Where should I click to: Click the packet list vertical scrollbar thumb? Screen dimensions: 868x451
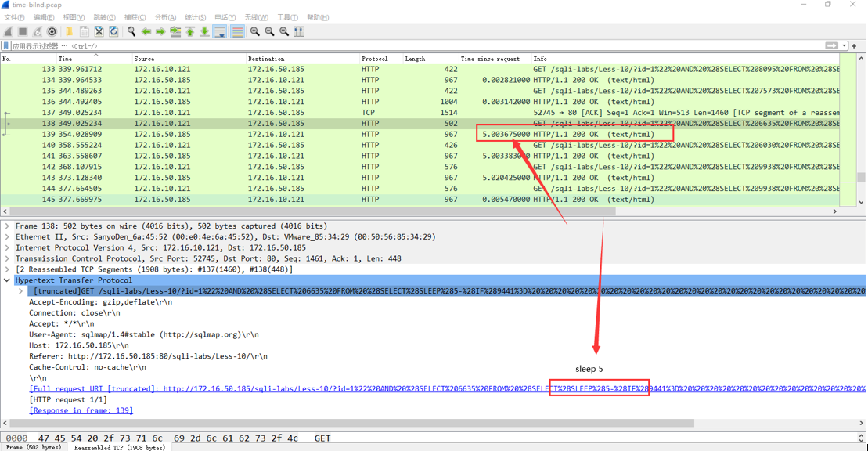pos(861,177)
